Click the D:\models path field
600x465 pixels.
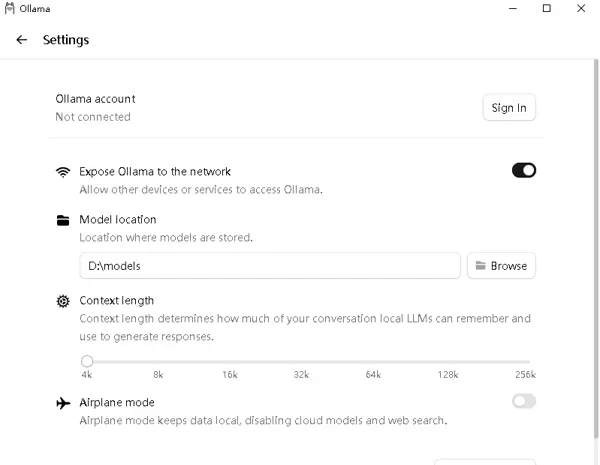pyautogui.click(x=270, y=266)
